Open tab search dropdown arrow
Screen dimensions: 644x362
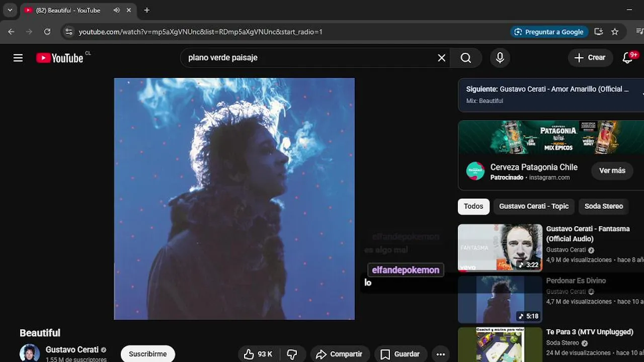(10, 10)
